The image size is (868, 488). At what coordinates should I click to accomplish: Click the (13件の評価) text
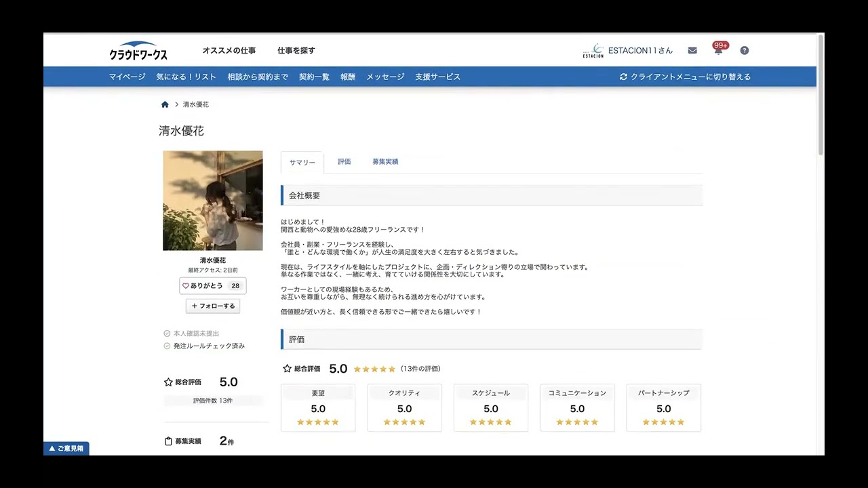[x=420, y=369]
